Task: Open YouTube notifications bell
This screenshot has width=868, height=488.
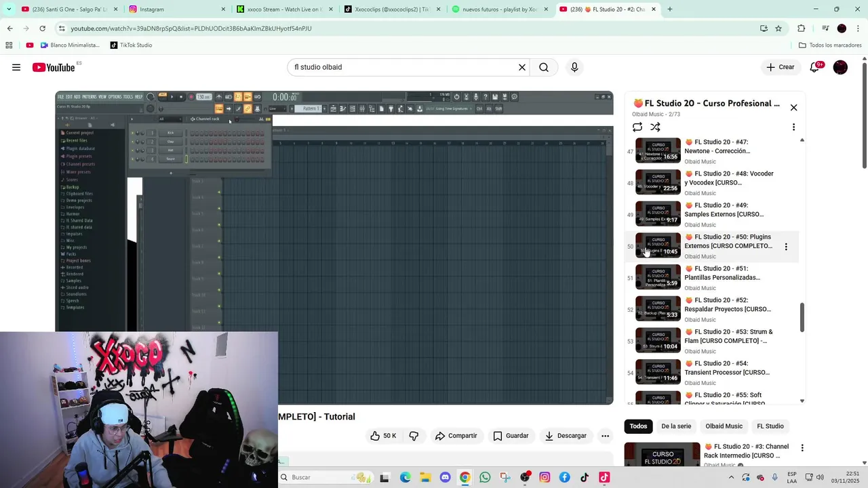Action: coord(815,67)
